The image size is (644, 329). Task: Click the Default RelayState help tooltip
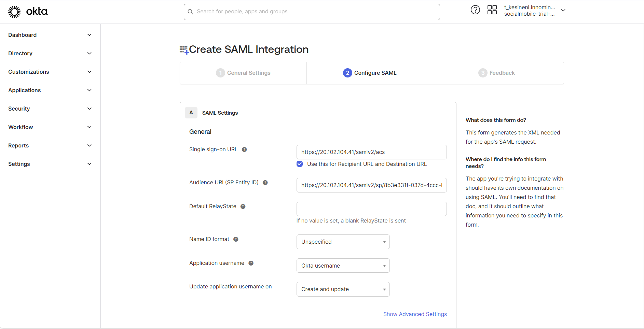coord(243,206)
